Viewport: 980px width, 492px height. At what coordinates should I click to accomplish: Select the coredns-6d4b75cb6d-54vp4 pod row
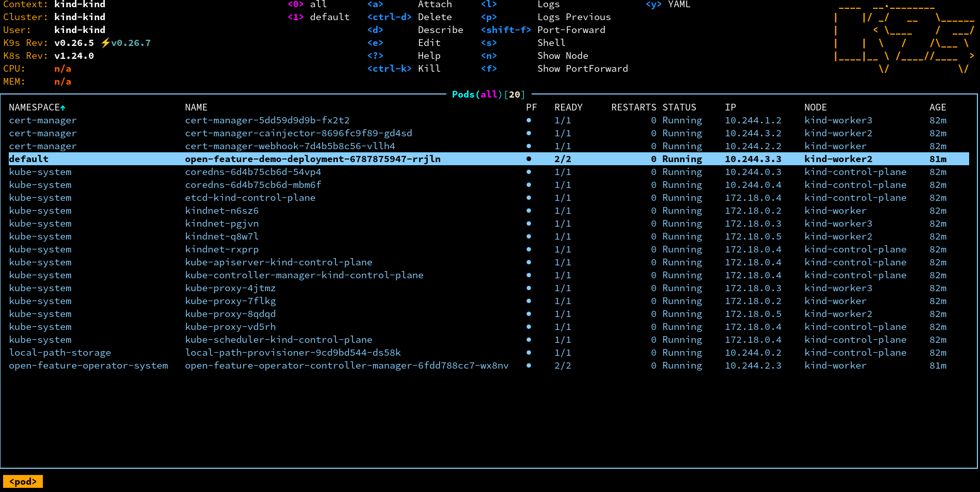pos(253,172)
